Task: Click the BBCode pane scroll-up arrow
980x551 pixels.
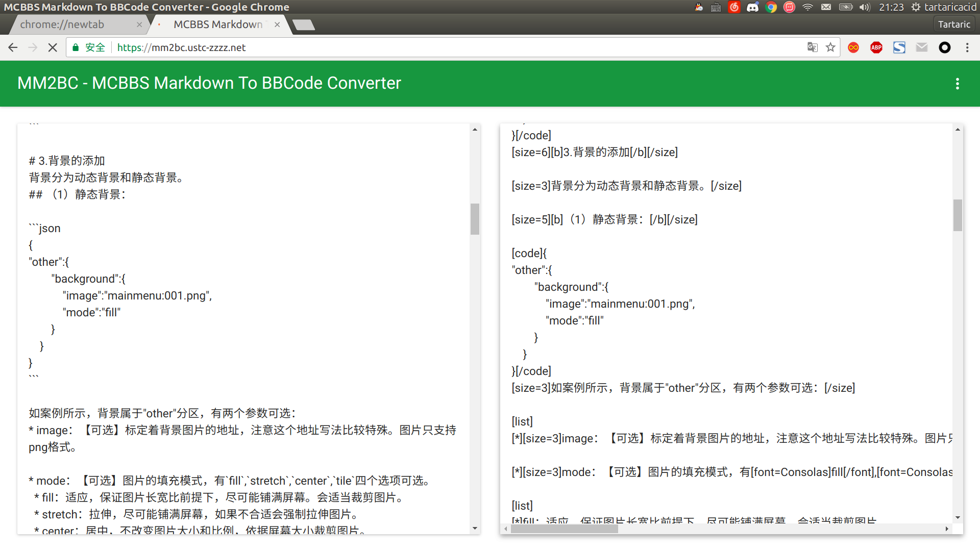Action: click(958, 130)
